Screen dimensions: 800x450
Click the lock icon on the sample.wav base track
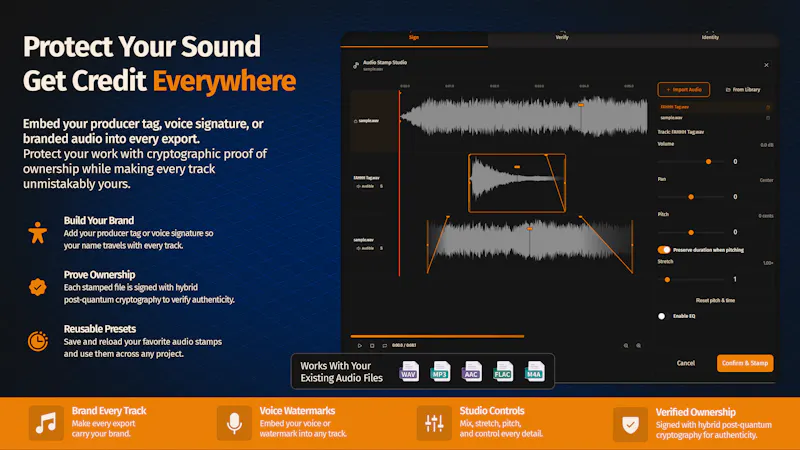coord(356,121)
